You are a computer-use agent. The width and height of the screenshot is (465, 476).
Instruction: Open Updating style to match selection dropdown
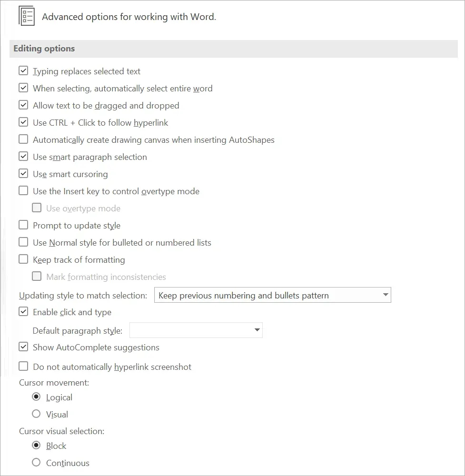273,295
